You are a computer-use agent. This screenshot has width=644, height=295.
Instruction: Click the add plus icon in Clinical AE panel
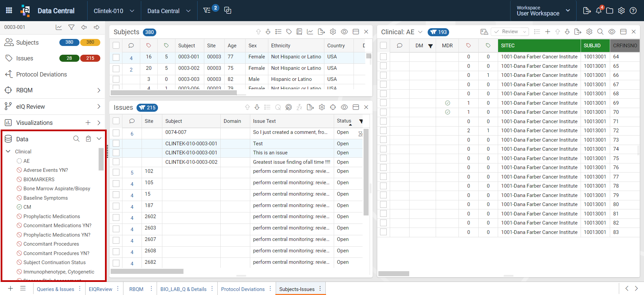click(x=548, y=32)
